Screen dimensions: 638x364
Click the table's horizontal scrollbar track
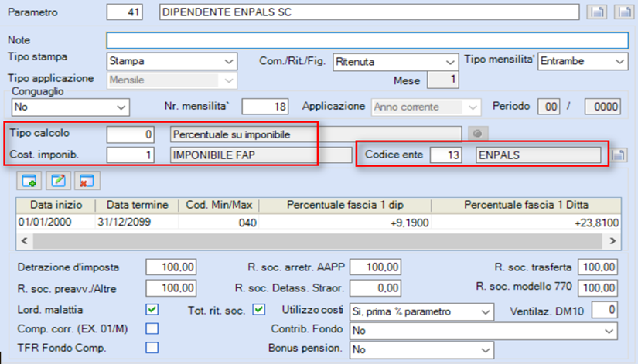pos(317,241)
